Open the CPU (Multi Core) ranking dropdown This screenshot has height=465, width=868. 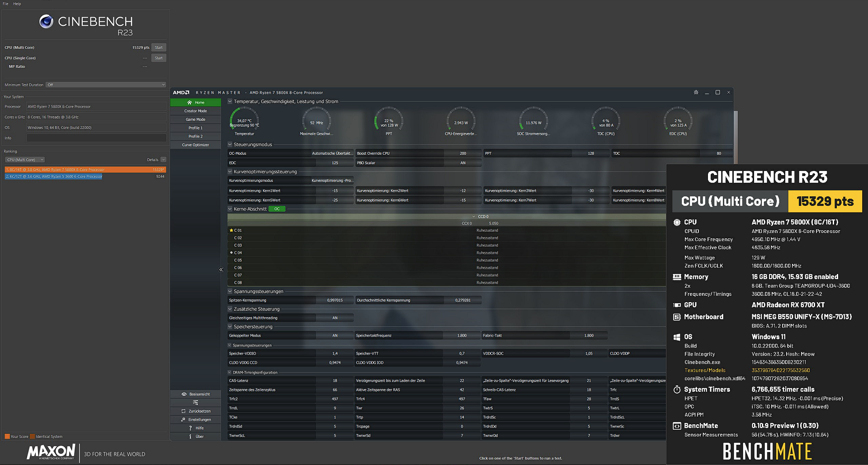[x=25, y=160]
